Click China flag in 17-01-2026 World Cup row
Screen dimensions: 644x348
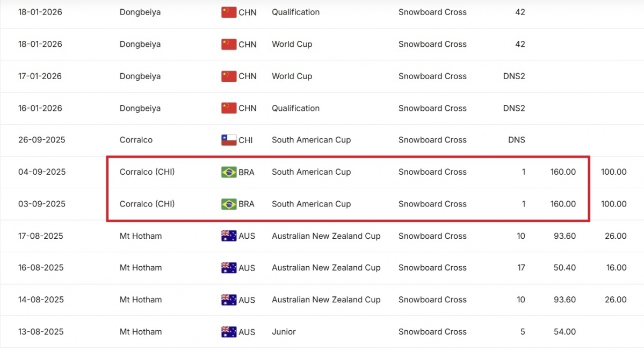point(228,76)
